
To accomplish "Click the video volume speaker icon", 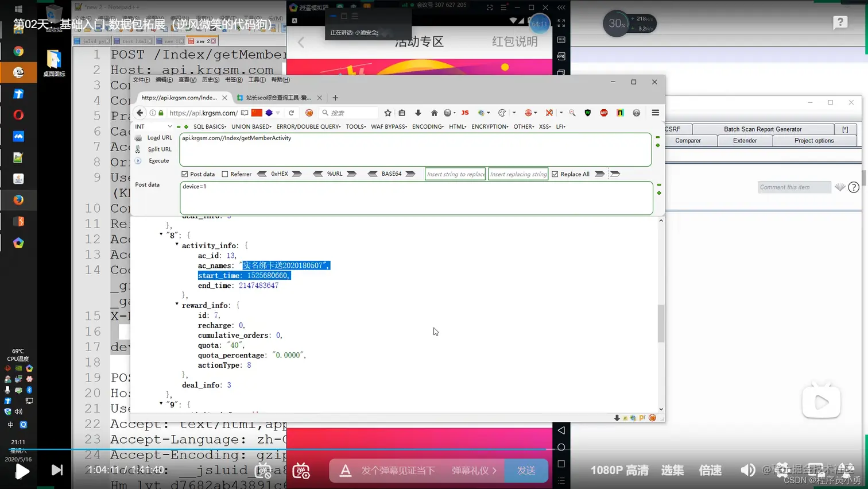I will [747, 470].
